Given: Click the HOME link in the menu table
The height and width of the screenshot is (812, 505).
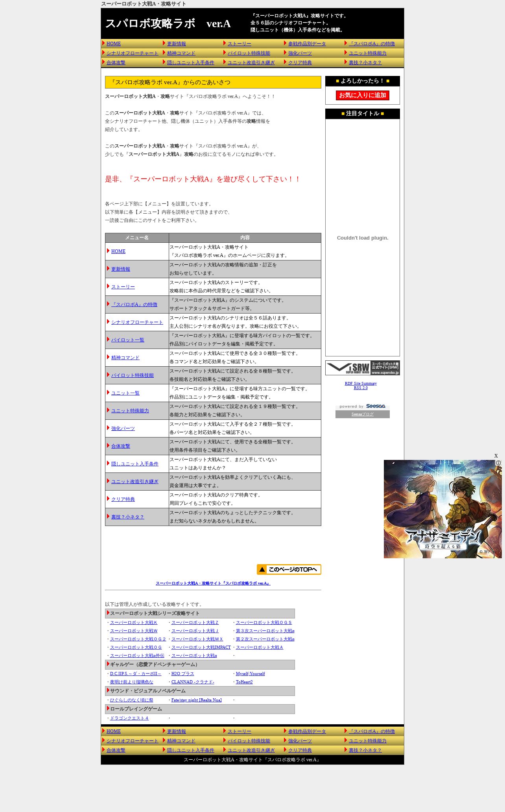Looking at the screenshot, I should (118, 251).
